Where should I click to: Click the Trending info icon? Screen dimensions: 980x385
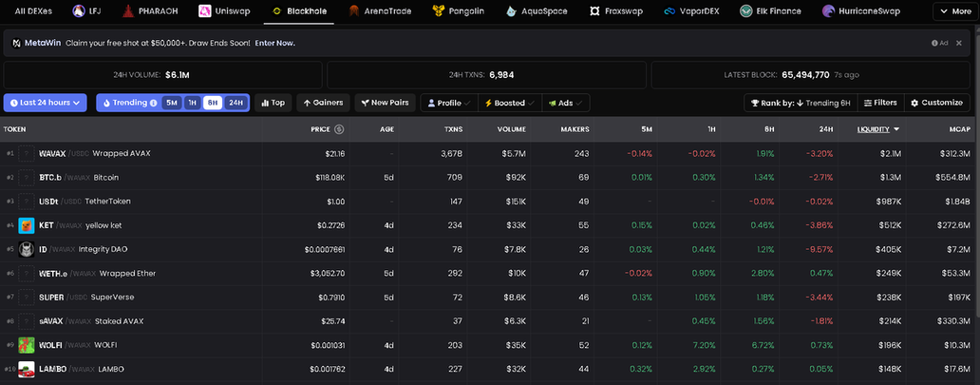click(x=154, y=103)
